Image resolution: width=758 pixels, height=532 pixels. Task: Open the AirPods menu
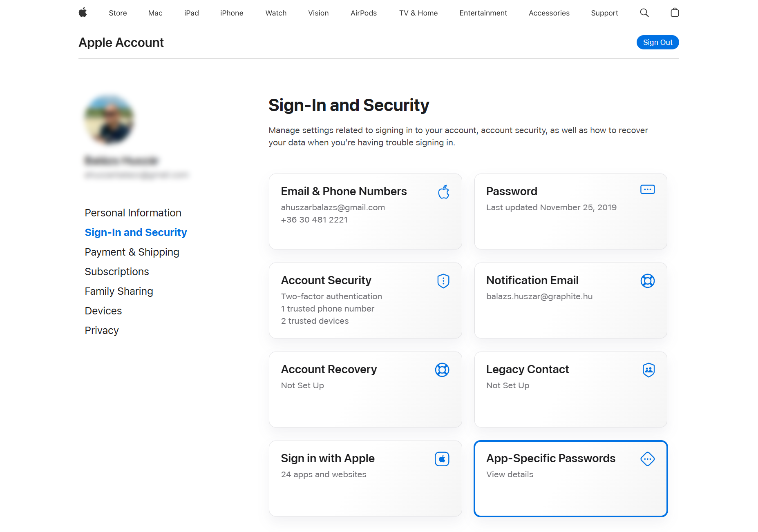[364, 13]
